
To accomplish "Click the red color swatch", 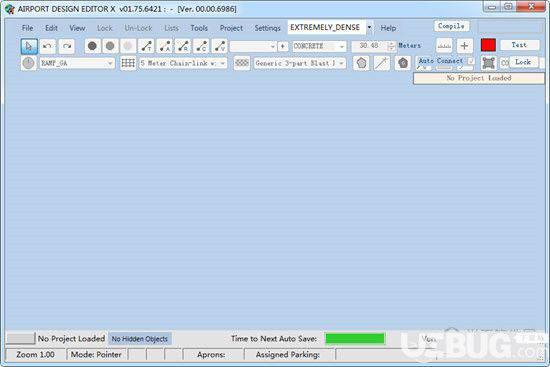I will coord(488,45).
